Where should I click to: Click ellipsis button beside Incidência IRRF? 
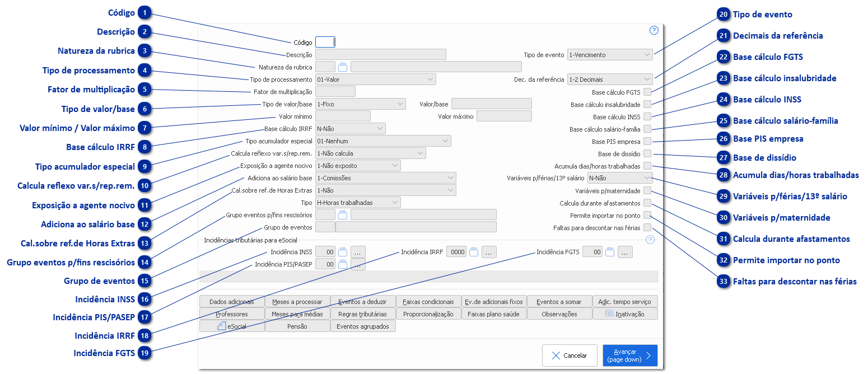tap(489, 252)
